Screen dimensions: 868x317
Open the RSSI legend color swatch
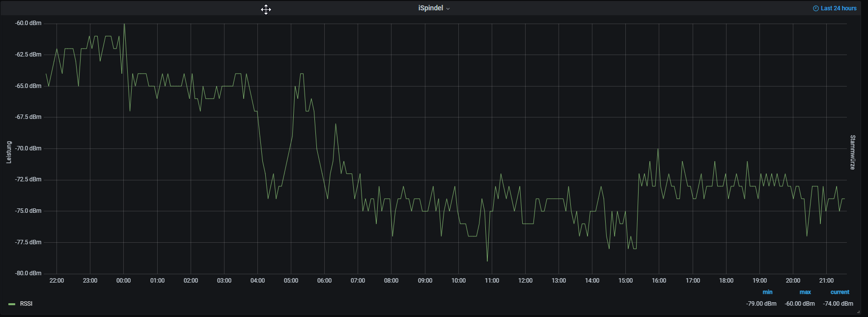point(12,304)
